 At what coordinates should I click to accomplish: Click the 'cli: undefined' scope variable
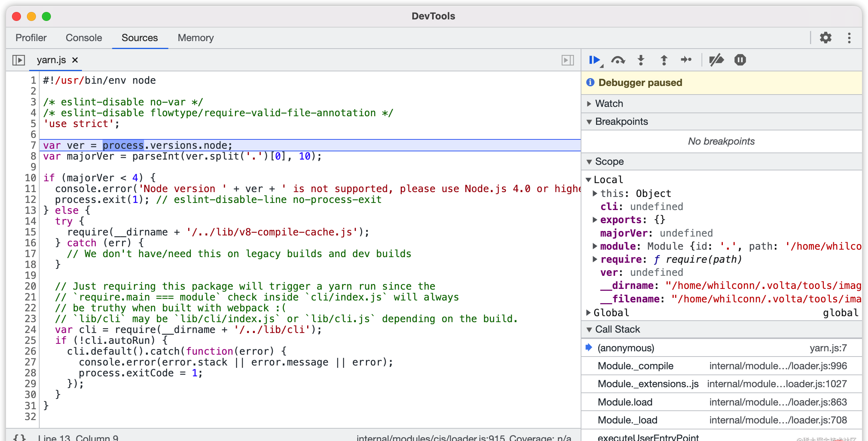pyautogui.click(x=642, y=207)
